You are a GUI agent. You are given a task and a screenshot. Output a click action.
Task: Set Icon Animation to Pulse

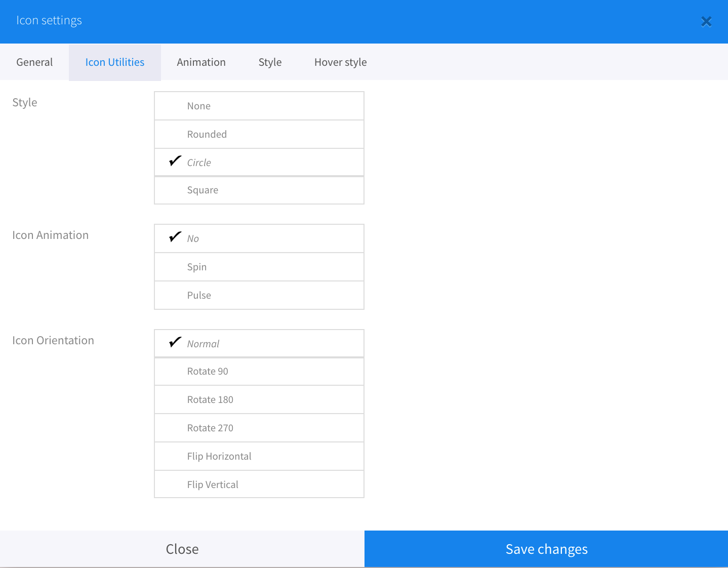(259, 295)
